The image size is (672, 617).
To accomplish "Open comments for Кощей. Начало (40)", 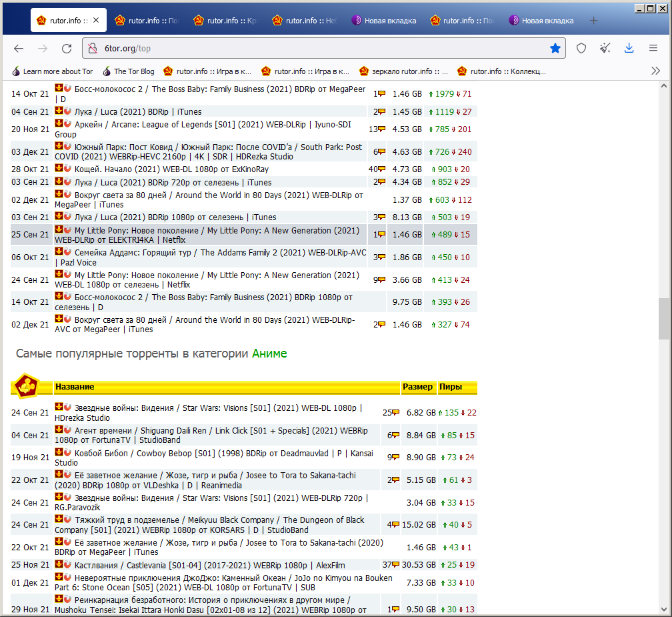I will (x=377, y=169).
